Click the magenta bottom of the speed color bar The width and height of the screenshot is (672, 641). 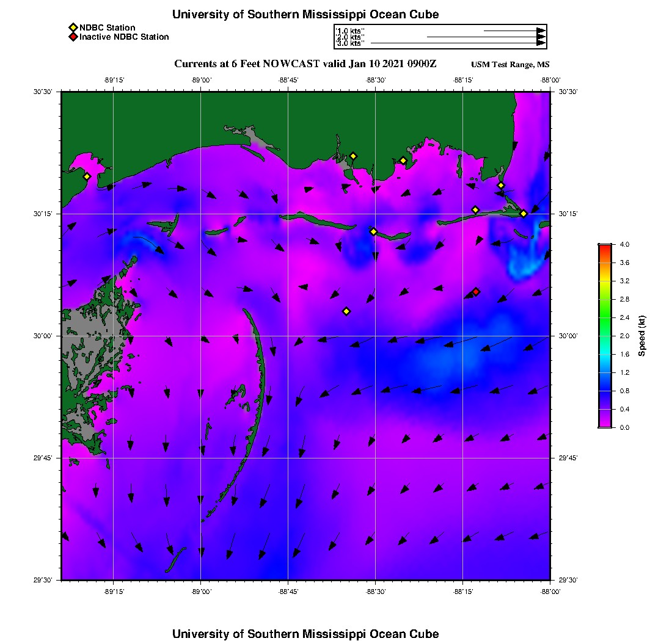(605, 424)
